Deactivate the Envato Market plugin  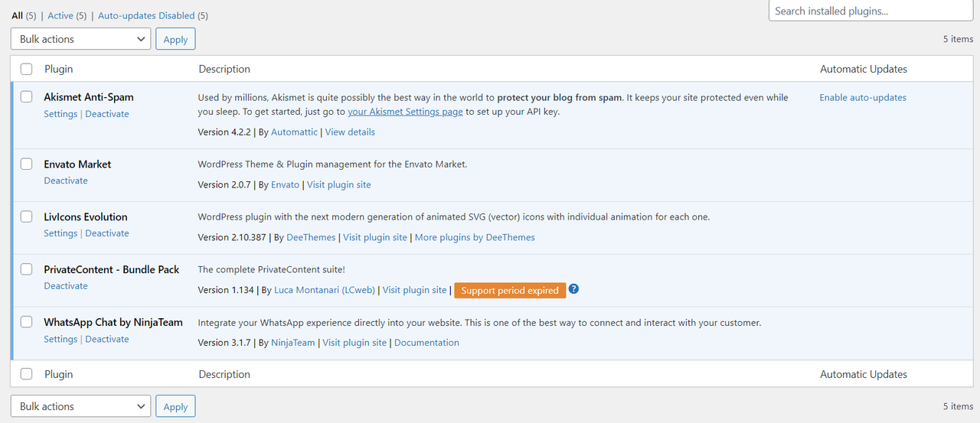[66, 181]
